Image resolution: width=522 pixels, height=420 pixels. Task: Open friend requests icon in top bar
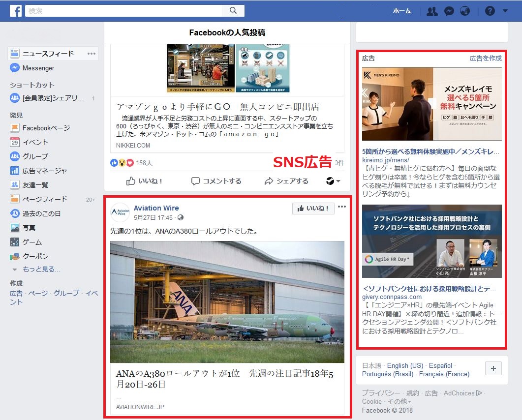[432, 11]
